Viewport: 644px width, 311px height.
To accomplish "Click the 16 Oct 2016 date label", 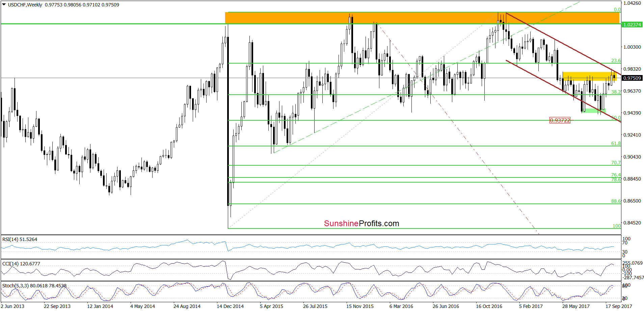I will 489,306.
